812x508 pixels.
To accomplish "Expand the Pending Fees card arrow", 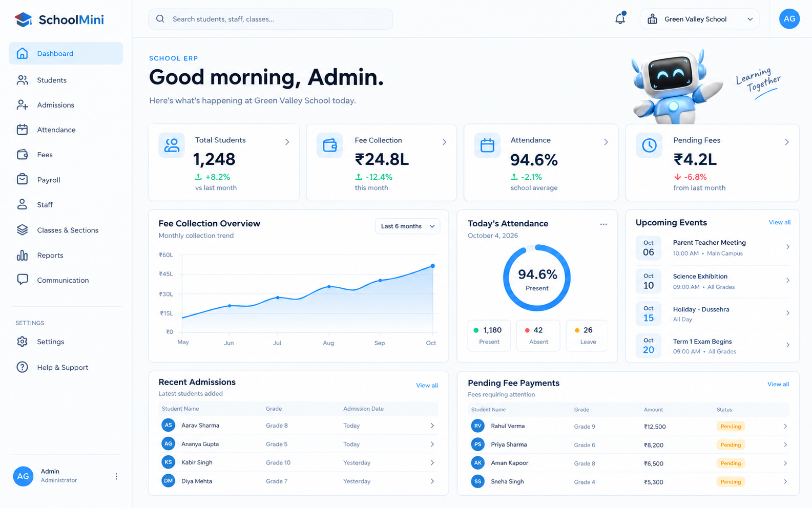I will [787, 142].
